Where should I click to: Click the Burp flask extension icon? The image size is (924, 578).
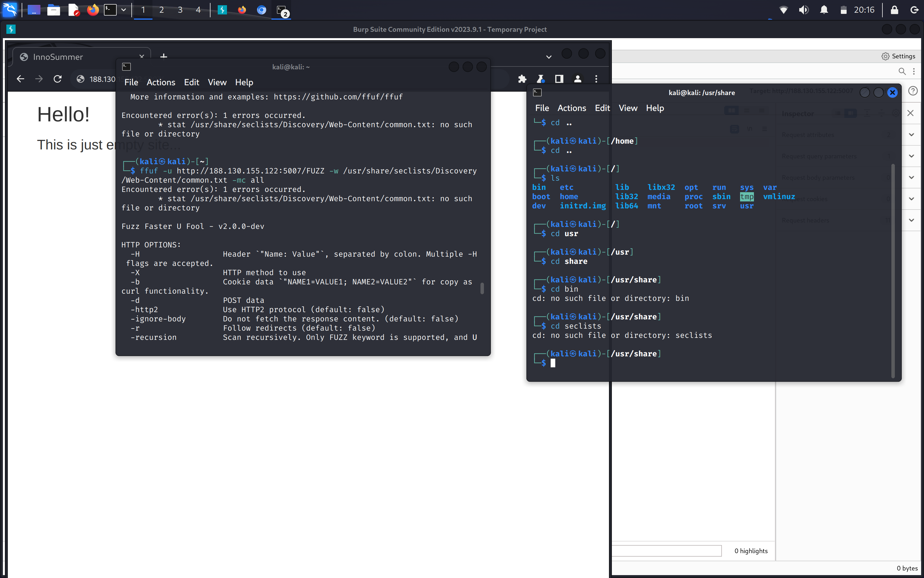pyautogui.click(x=540, y=79)
